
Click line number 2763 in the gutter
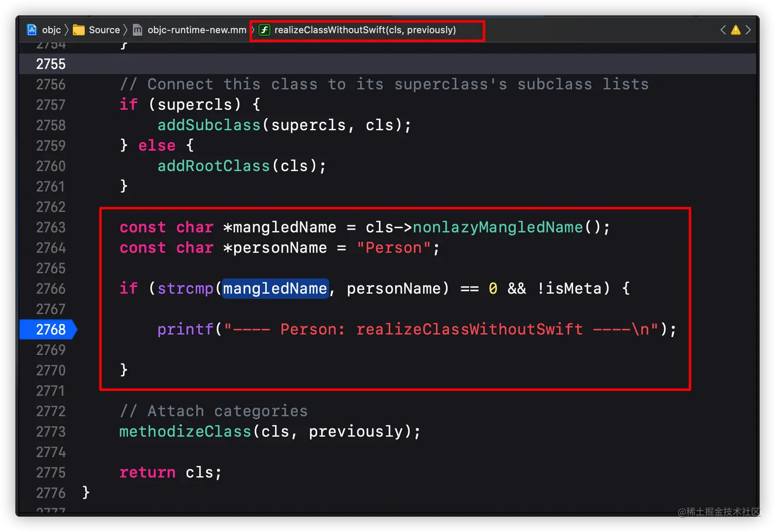tap(51, 228)
